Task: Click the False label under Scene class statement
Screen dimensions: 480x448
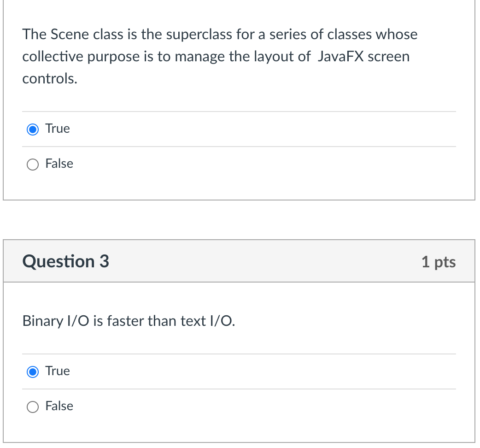Action: coord(59,164)
